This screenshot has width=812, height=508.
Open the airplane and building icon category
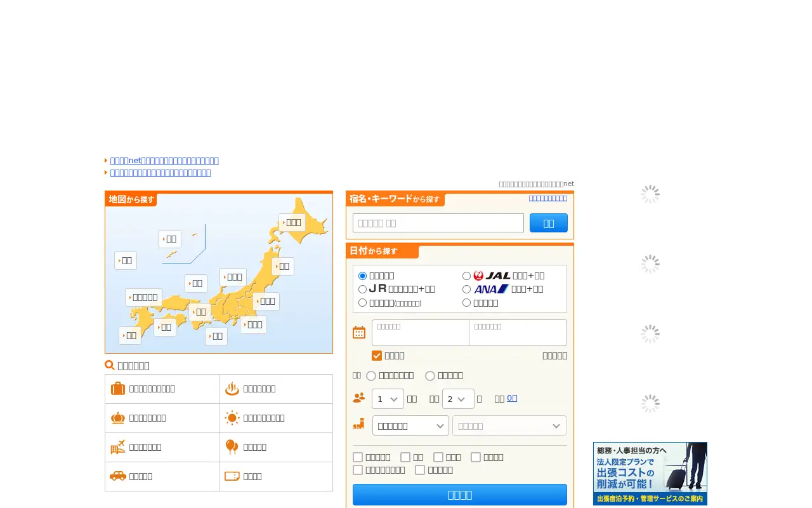click(x=162, y=447)
